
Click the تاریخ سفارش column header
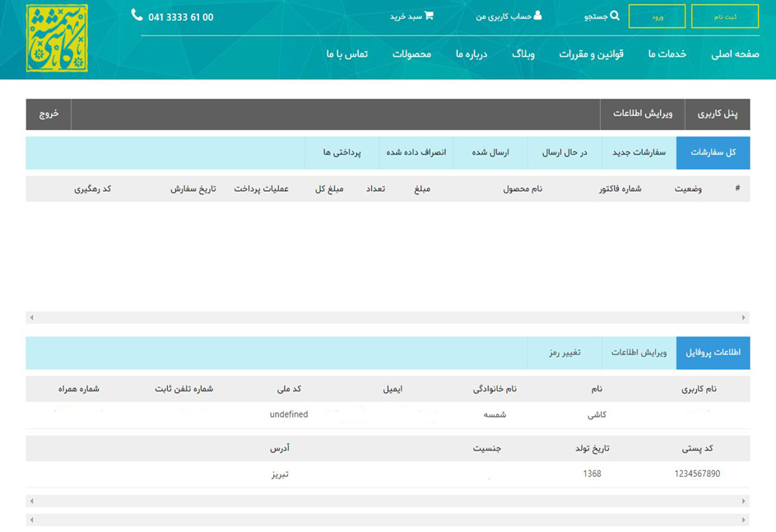click(x=193, y=189)
